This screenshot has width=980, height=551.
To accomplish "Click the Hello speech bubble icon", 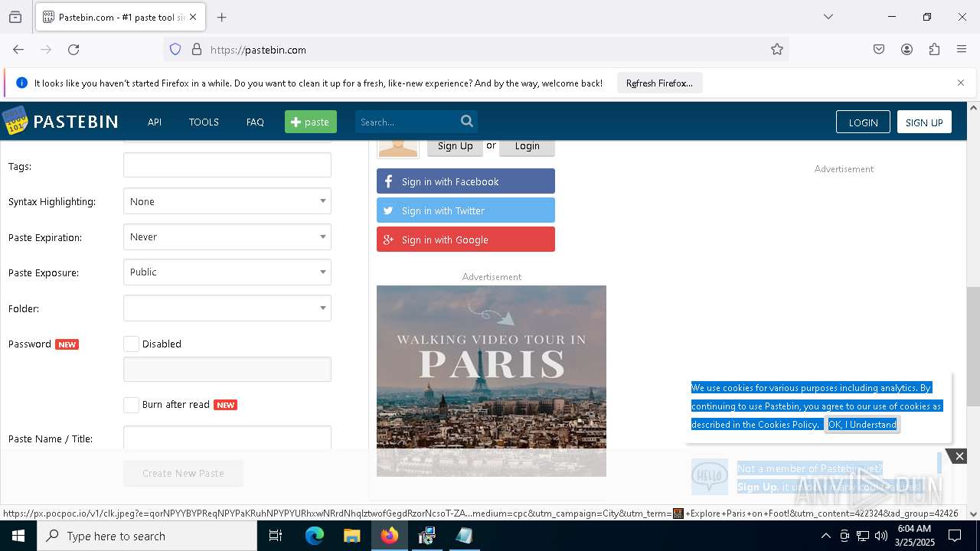I will click(x=710, y=477).
